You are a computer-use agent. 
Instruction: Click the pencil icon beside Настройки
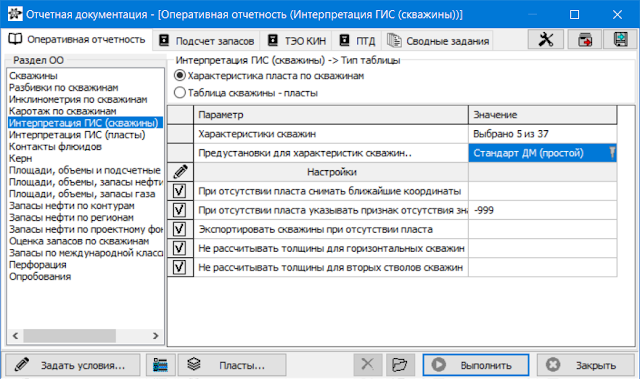point(180,172)
